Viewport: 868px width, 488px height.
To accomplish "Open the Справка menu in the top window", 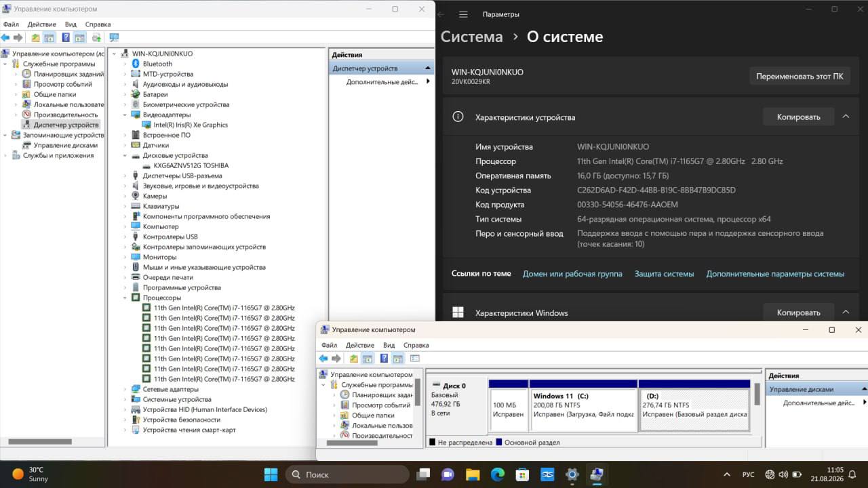I will 98,24.
